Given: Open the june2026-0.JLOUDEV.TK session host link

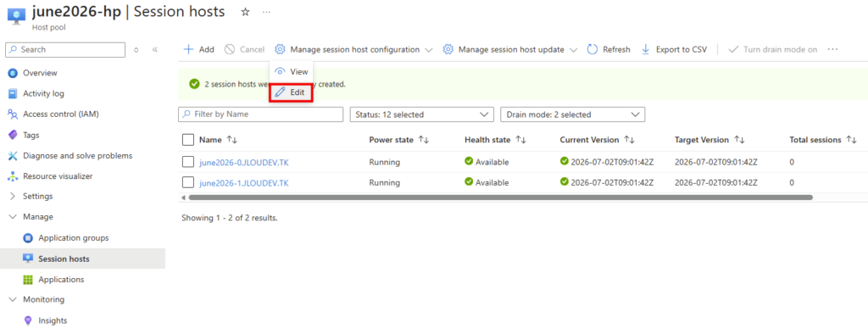Looking at the screenshot, I should (244, 163).
